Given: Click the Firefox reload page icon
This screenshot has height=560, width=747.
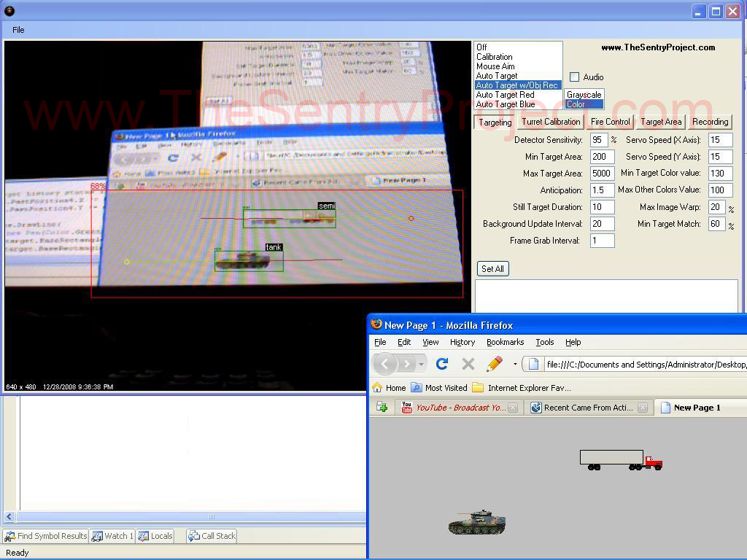Looking at the screenshot, I should [x=441, y=363].
